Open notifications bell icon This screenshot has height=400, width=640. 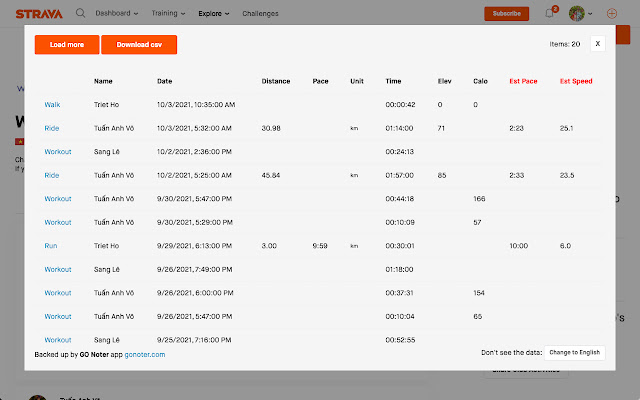549,13
